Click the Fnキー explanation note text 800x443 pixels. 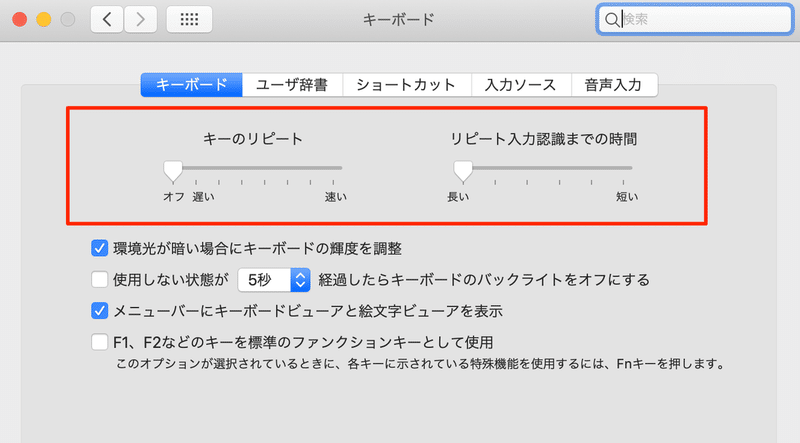pyautogui.click(x=420, y=364)
